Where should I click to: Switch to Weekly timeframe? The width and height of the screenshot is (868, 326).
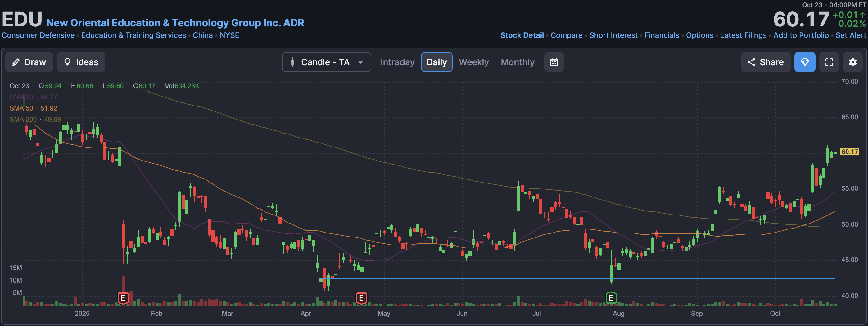coord(473,62)
